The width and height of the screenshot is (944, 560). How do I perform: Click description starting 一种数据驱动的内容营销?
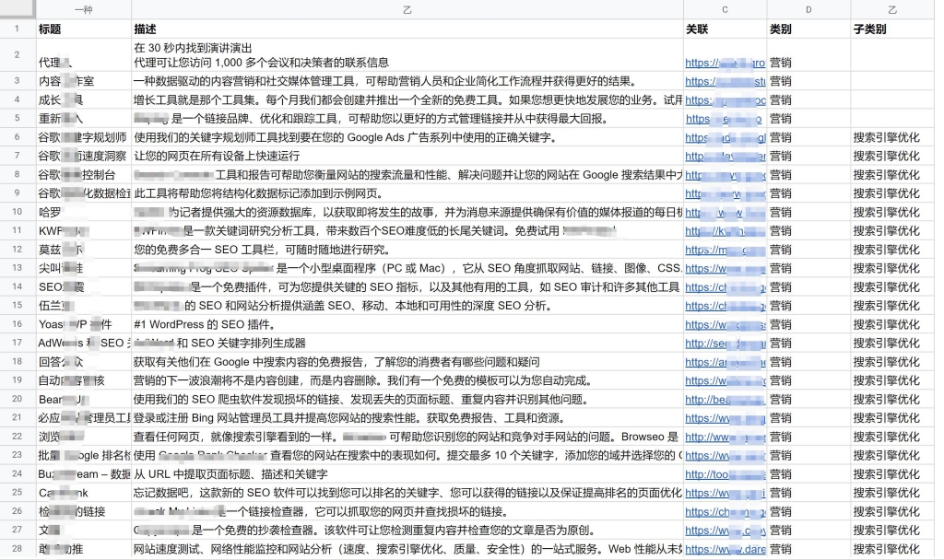[x=407, y=81]
